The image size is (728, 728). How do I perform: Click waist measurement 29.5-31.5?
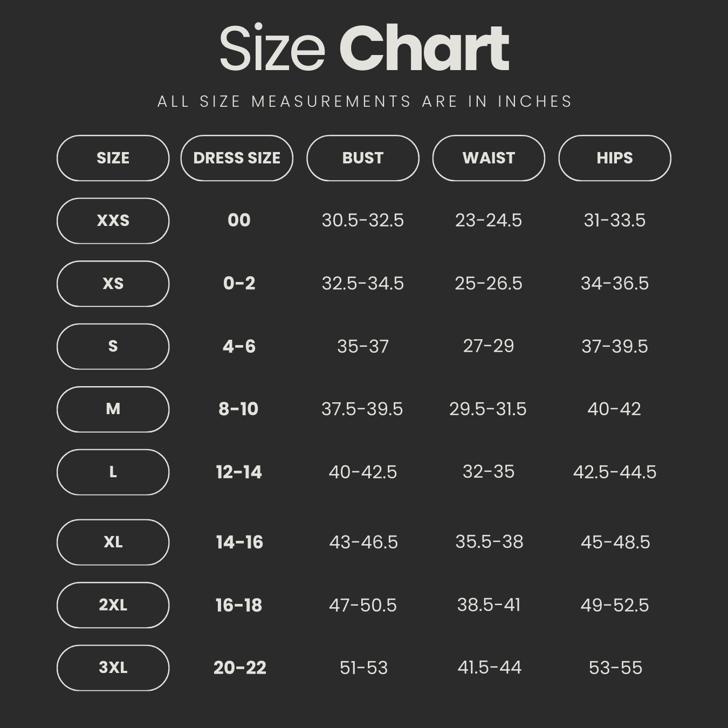[x=488, y=409]
